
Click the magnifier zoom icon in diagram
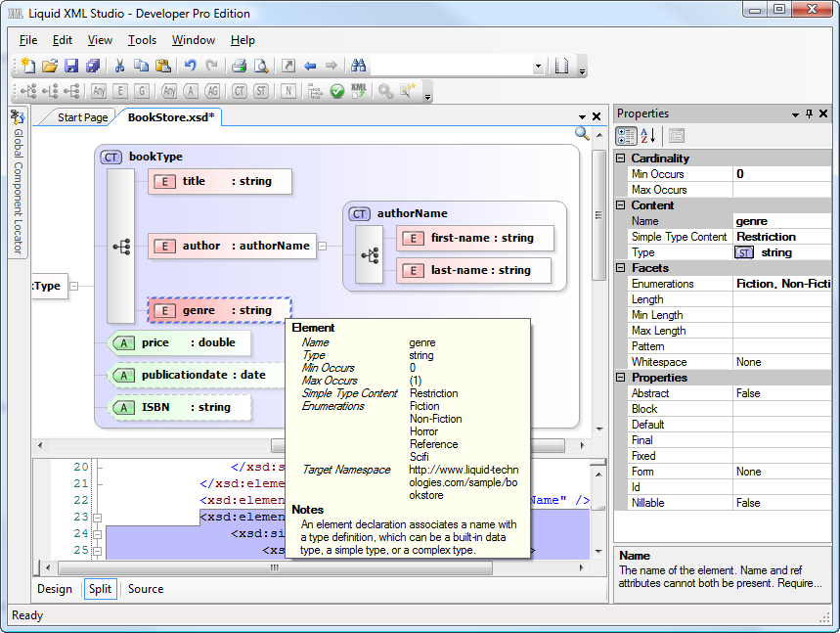coord(582,134)
